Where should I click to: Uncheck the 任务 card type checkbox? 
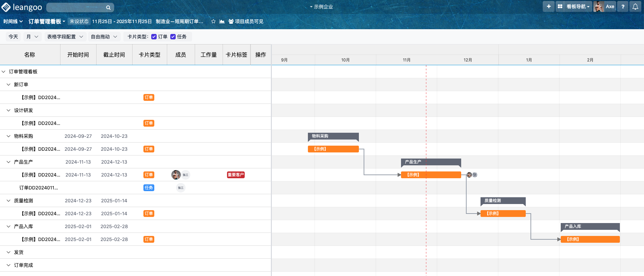pyautogui.click(x=173, y=37)
